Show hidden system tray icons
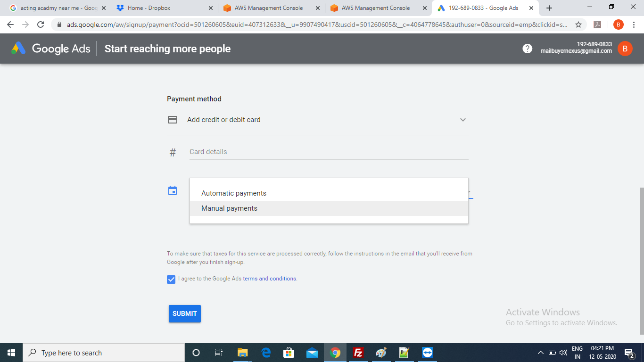This screenshot has width=644, height=362. click(541, 353)
